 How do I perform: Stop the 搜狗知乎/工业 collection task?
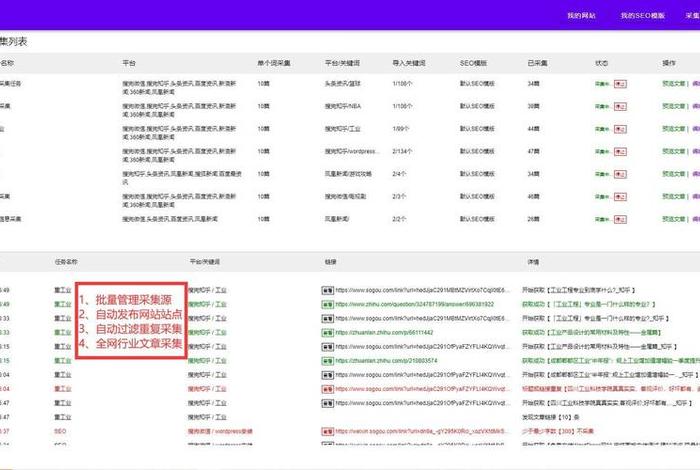point(620,129)
